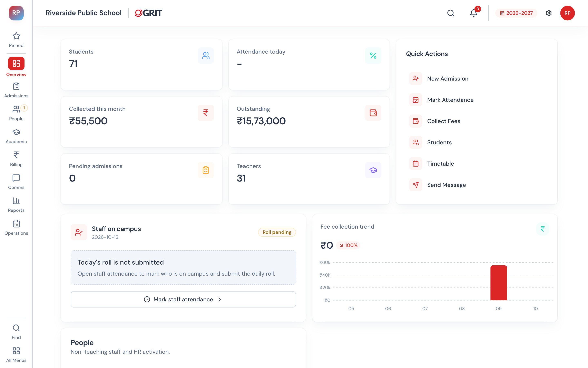Click the 100% decrease indicator

tap(348, 245)
